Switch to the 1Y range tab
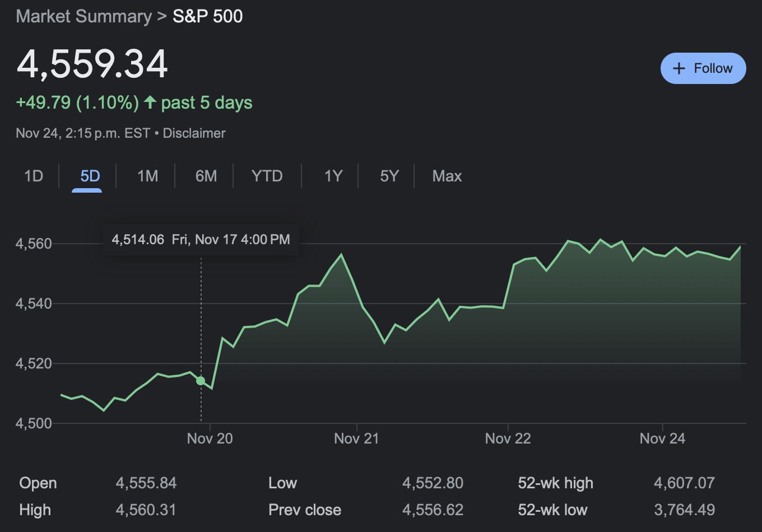This screenshot has width=762, height=532. [333, 176]
